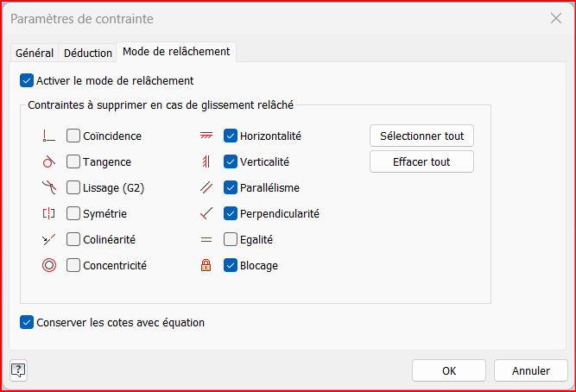Image resolution: width=576 pixels, height=392 pixels.
Task: Untick Conserver les cotes avec équation
Action: tap(27, 323)
